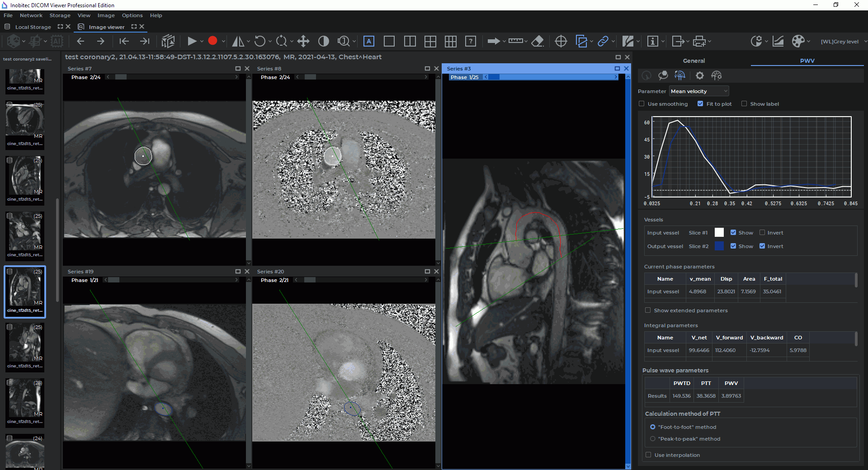Click the Output vessel blue color swatch
868x470 pixels.
(719, 246)
